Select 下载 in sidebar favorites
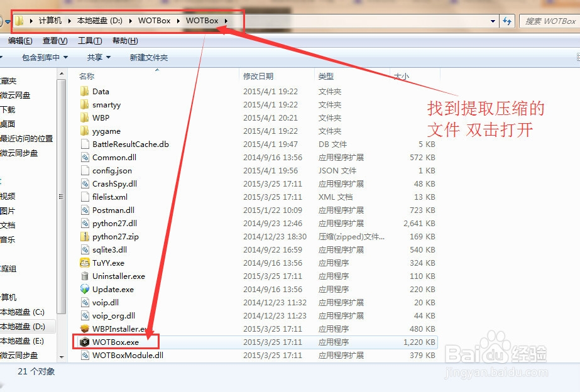This screenshot has width=580, height=392. coord(8,109)
